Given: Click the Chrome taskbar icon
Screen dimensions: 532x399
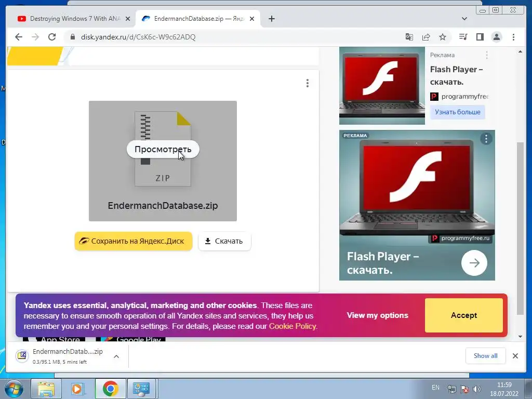Looking at the screenshot, I should (x=110, y=389).
